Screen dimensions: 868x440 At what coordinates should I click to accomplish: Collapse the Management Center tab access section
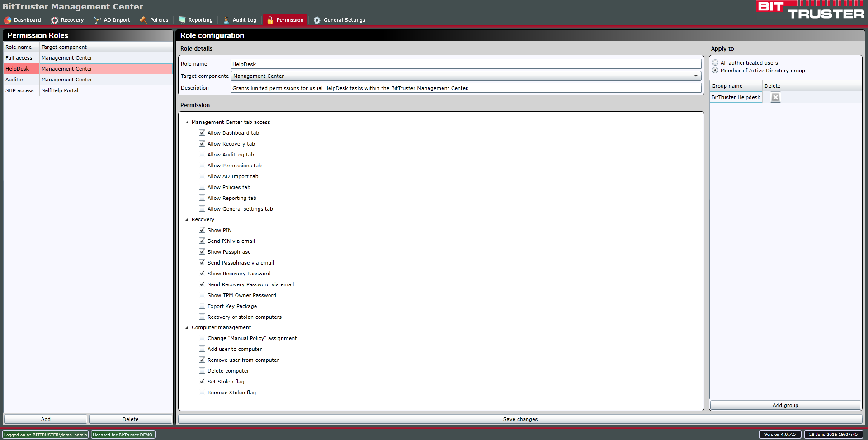tap(187, 122)
